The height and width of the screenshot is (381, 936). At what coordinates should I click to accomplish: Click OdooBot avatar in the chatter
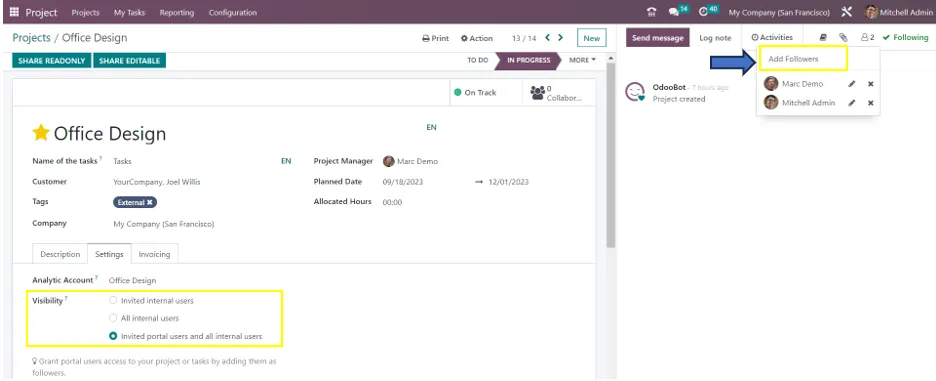635,92
